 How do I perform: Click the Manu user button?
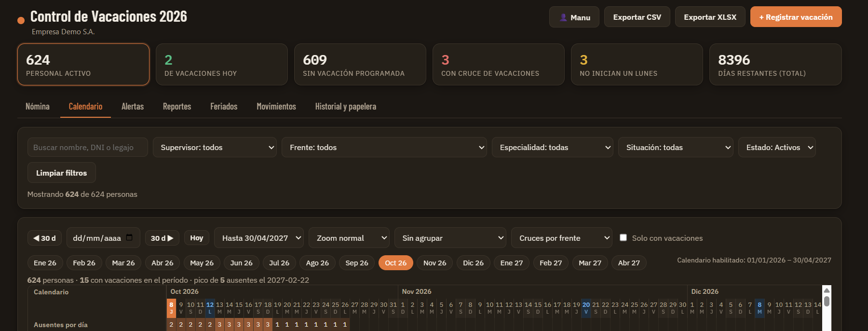(x=574, y=17)
